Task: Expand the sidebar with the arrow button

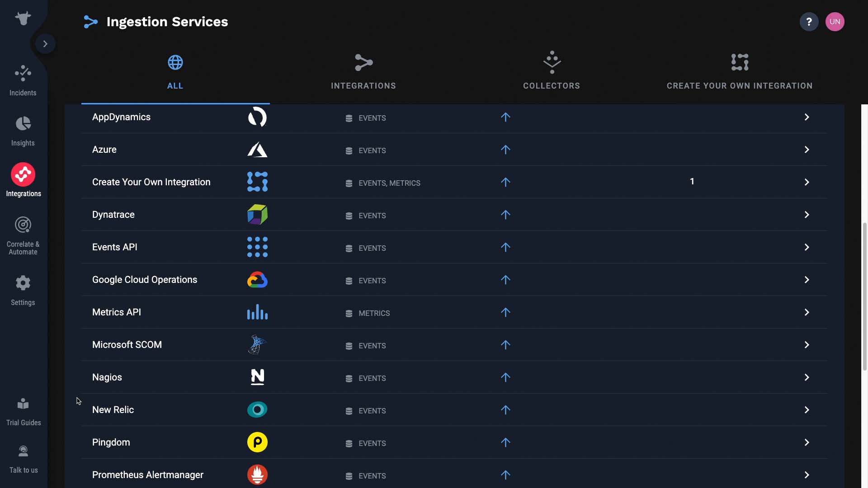Action: [45, 44]
